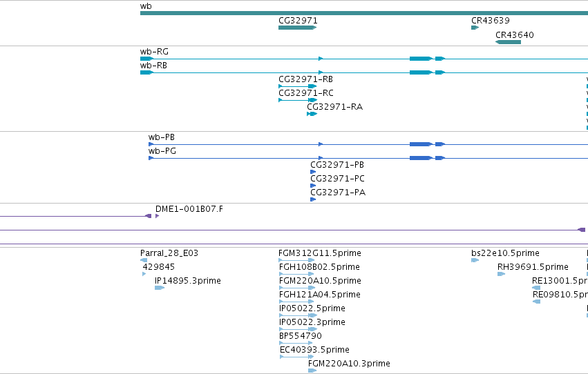Click the large exon block on wb-RG
Viewport: 588px width, 374px height.
[421, 59]
